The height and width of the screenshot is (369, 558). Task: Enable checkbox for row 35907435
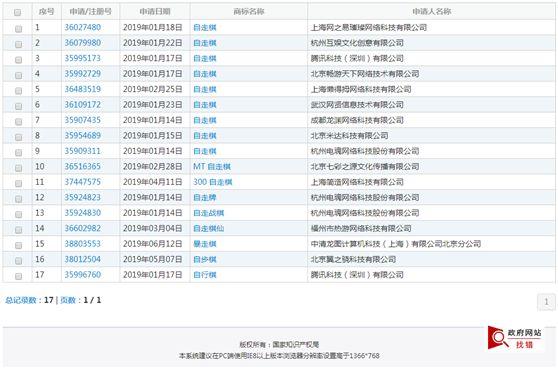click(x=19, y=122)
